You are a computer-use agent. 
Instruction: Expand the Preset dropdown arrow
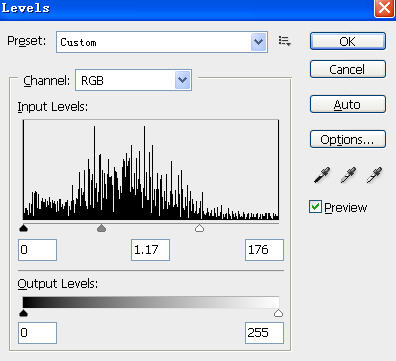tap(259, 42)
